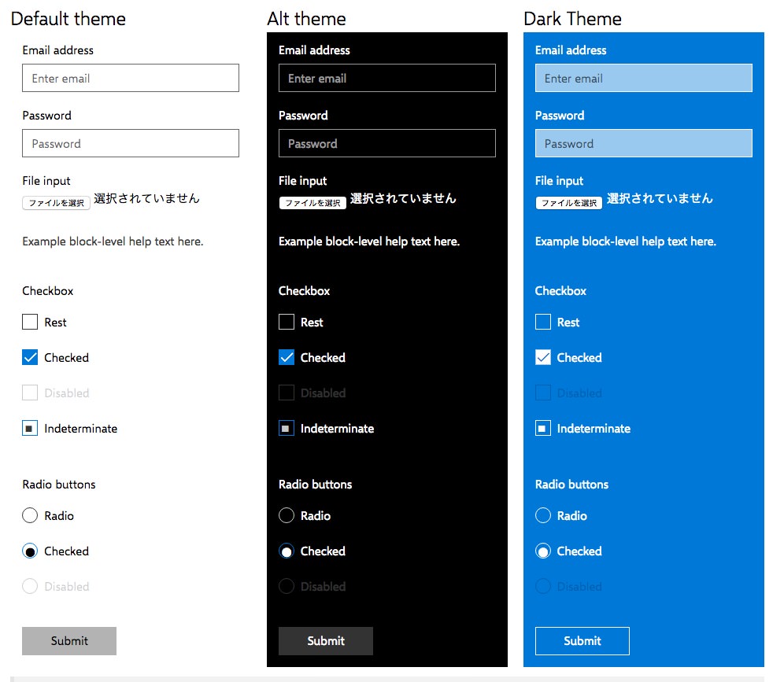Viewport: 784px width, 682px height.
Task: Uncheck the Checked checkbox in Dark Theme
Action: coord(543,357)
